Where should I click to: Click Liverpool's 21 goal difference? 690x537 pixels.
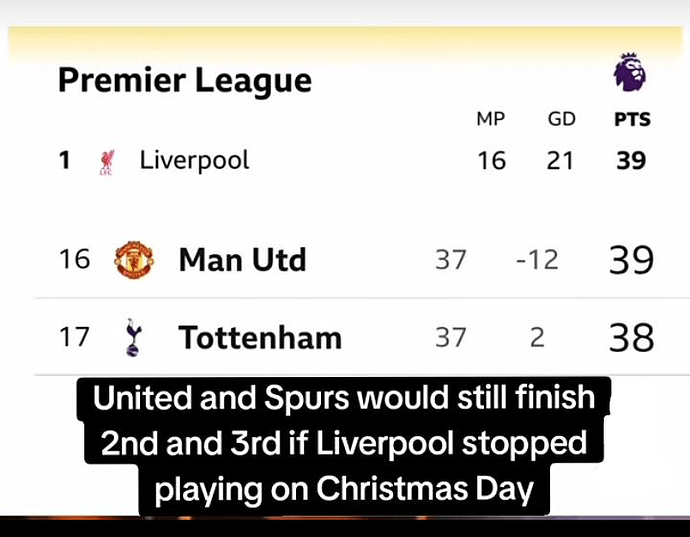coord(560,161)
